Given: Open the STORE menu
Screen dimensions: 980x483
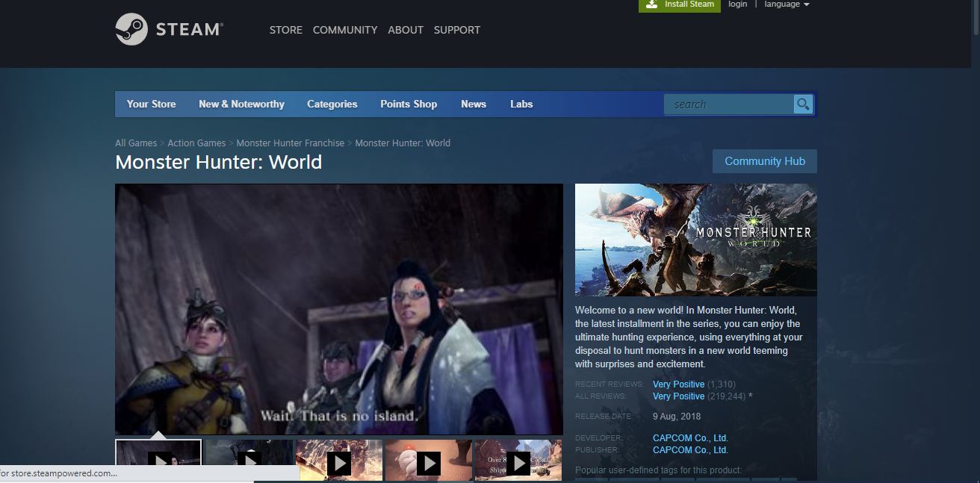Looking at the screenshot, I should pos(286,30).
